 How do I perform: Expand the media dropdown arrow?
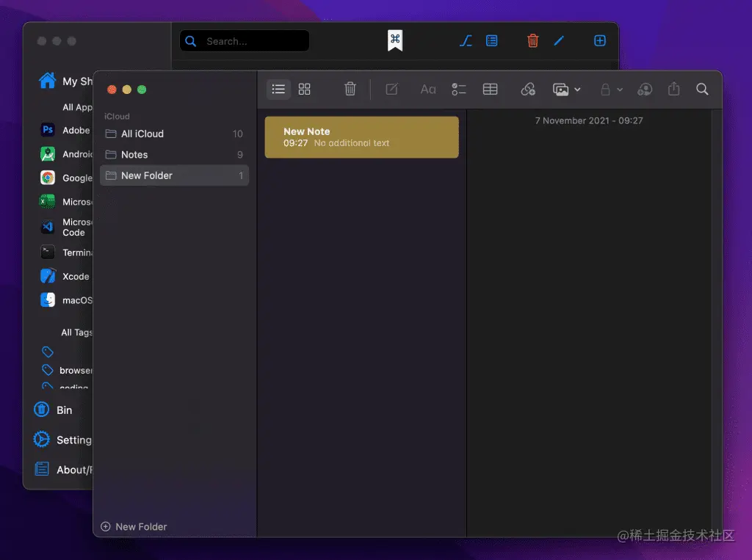[x=577, y=90]
